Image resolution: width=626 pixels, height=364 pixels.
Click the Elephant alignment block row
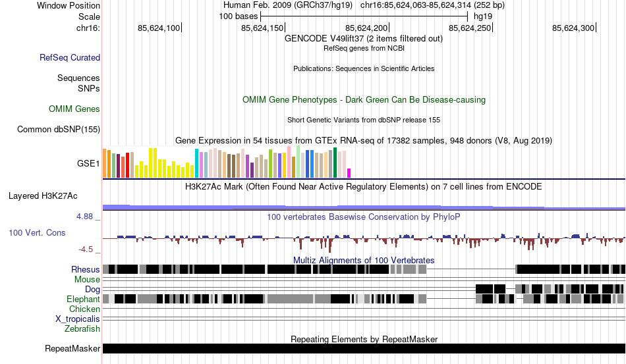364,299
